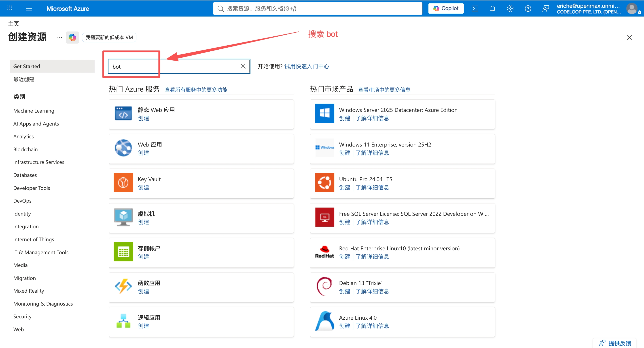644x348 pixels.
Task: Click the 逻辑应用 icon
Action: coord(123,321)
